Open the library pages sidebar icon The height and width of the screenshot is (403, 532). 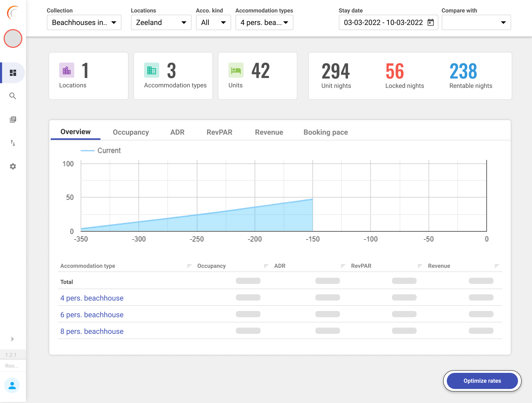[13, 119]
